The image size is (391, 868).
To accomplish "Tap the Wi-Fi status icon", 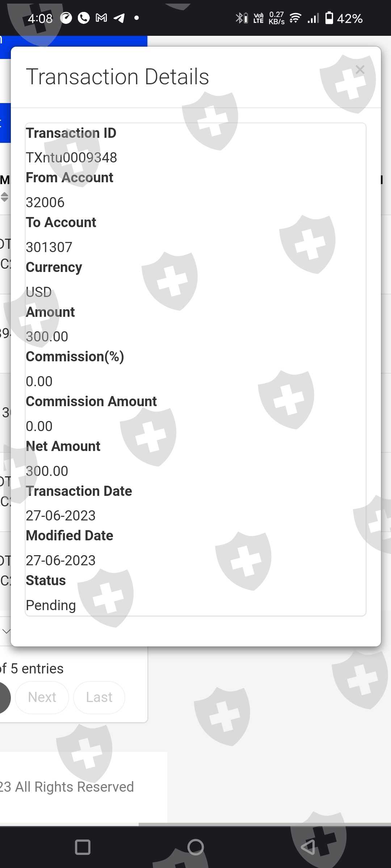I will click(x=295, y=18).
